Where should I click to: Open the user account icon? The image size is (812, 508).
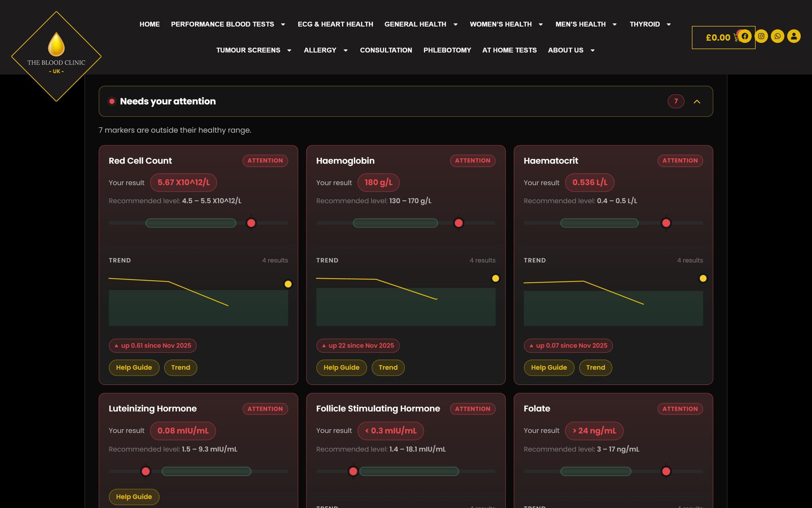(x=793, y=36)
